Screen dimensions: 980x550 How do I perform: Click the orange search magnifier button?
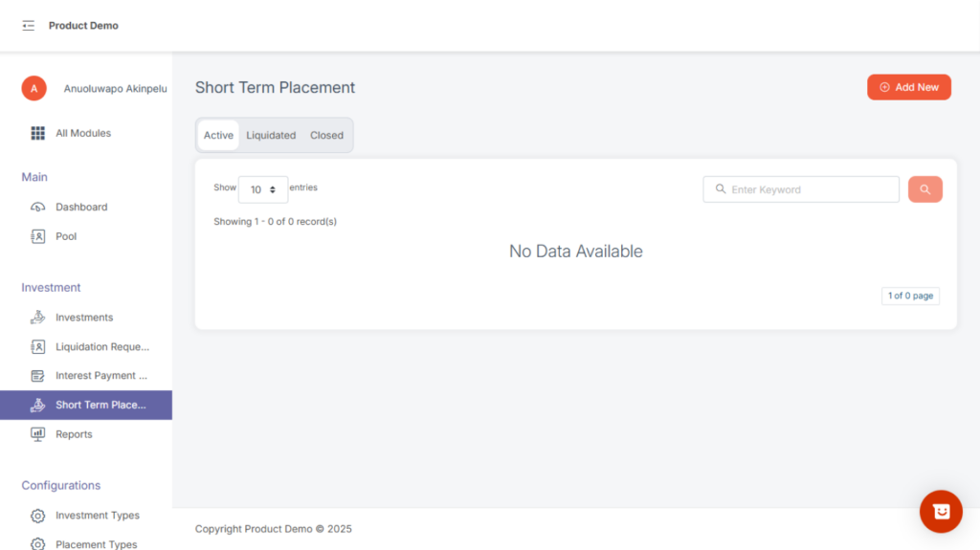point(924,189)
